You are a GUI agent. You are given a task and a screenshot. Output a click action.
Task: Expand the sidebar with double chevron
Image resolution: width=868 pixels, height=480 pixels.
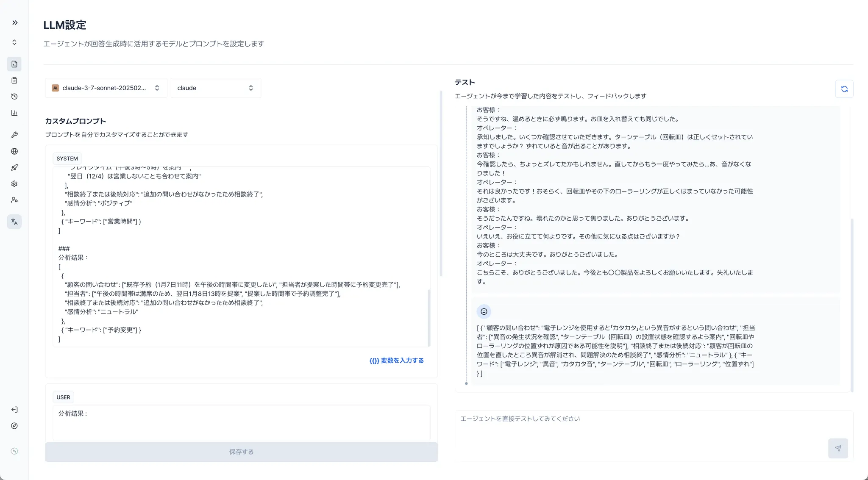point(15,22)
